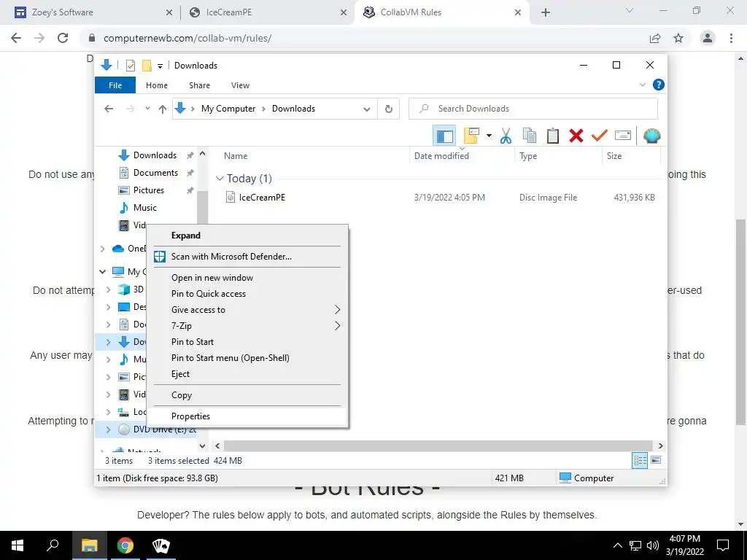Choose Expand in context menu
747x560 pixels.
pyautogui.click(x=248, y=236)
